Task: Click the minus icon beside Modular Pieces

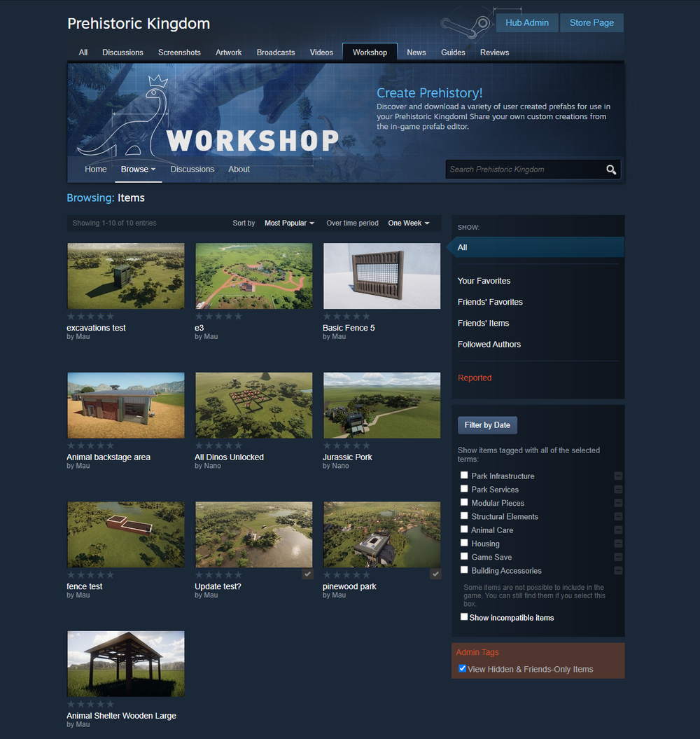Action: (x=619, y=503)
